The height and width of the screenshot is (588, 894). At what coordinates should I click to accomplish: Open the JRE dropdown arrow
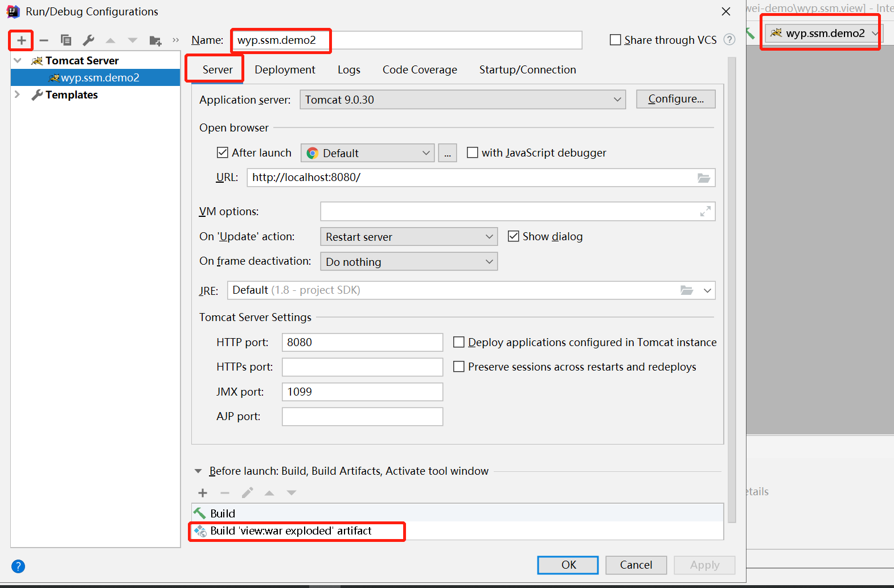[707, 290]
